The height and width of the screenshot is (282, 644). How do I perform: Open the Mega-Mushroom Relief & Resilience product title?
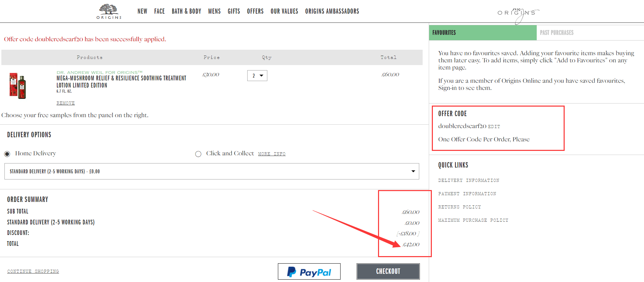(121, 82)
